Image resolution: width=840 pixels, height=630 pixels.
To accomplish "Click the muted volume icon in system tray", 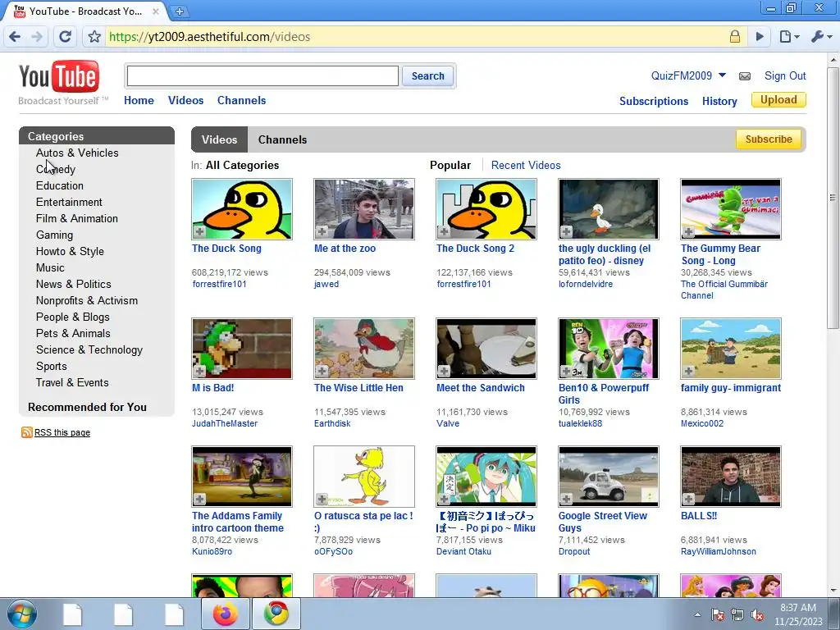I will pos(757,615).
